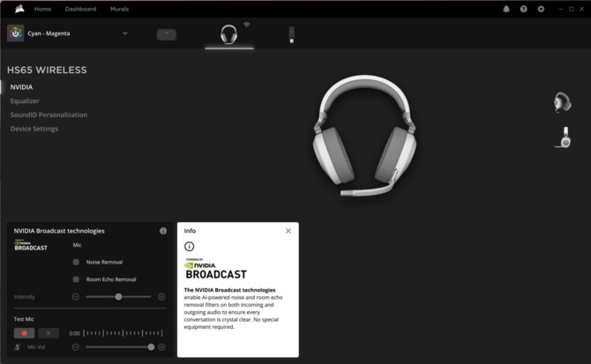The image size is (591, 364).
Task: Open the settings gear icon
Action: (x=541, y=9)
